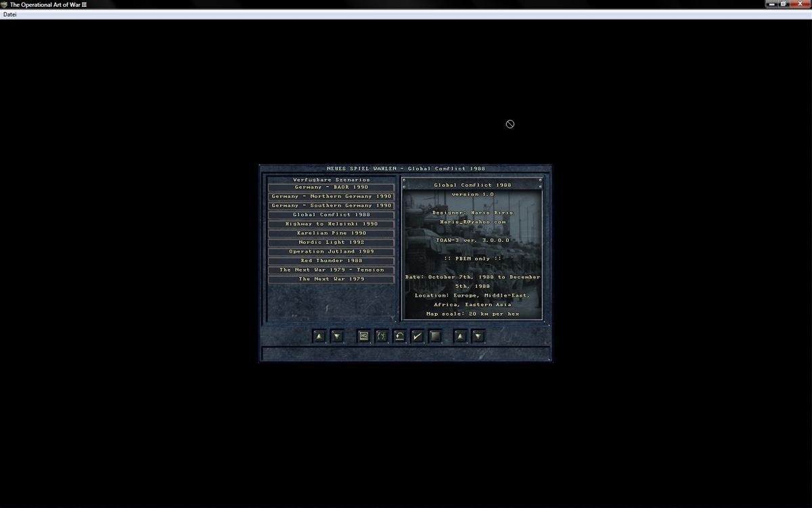This screenshot has width=812, height=508.
Task: Pick the Red Thunder 1988 scenario
Action: (x=331, y=261)
